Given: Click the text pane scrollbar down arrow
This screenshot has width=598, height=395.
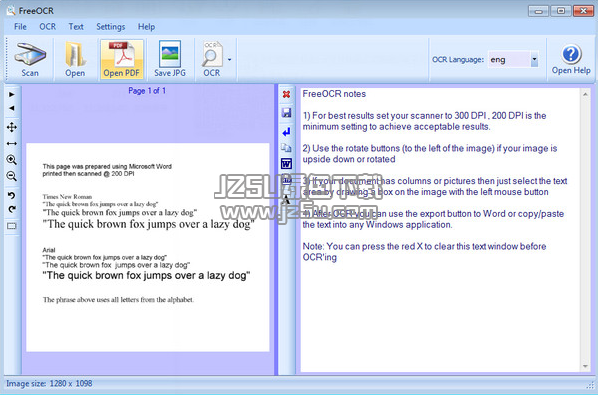Looking at the screenshot, I should 585,366.
